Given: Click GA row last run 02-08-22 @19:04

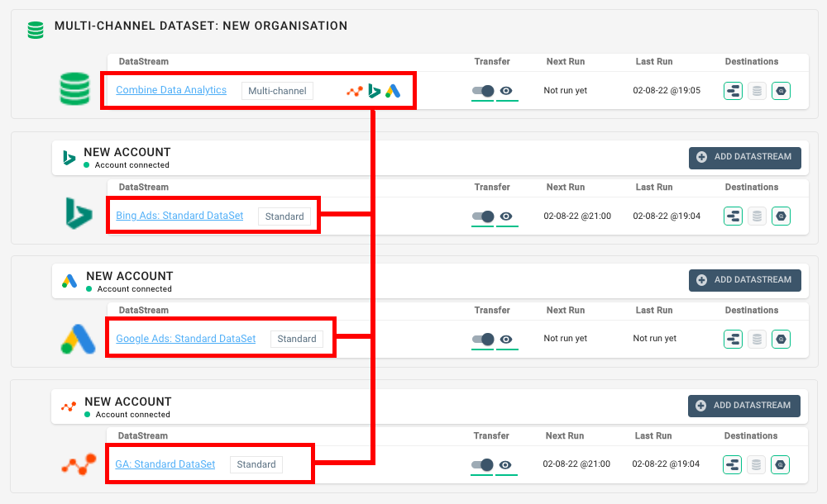Looking at the screenshot, I should pos(666,464).
